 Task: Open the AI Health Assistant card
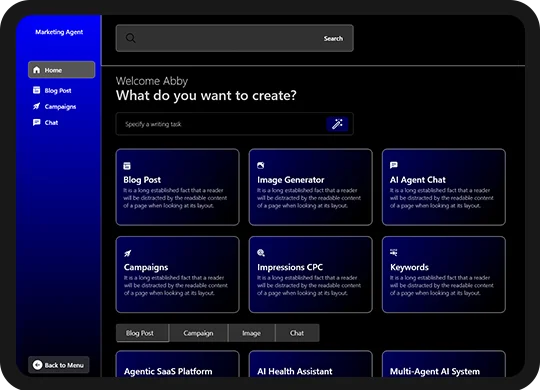(x=311, y=364)
